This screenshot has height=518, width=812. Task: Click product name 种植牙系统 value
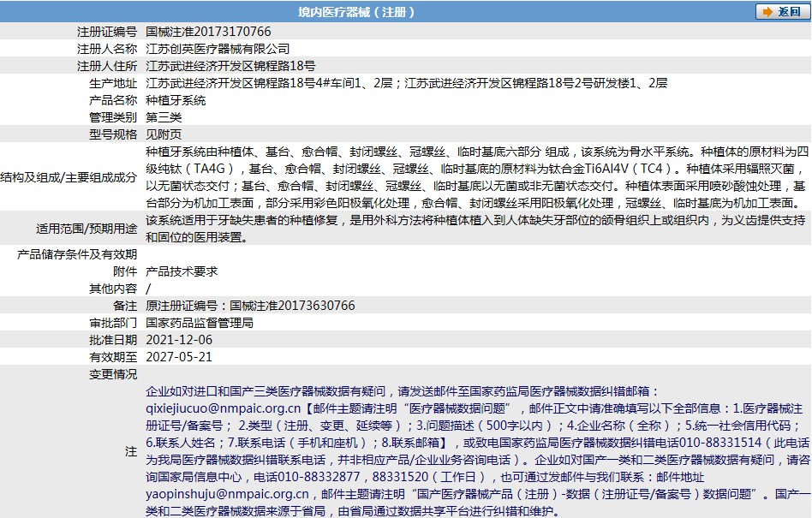(x=176, y=100)
